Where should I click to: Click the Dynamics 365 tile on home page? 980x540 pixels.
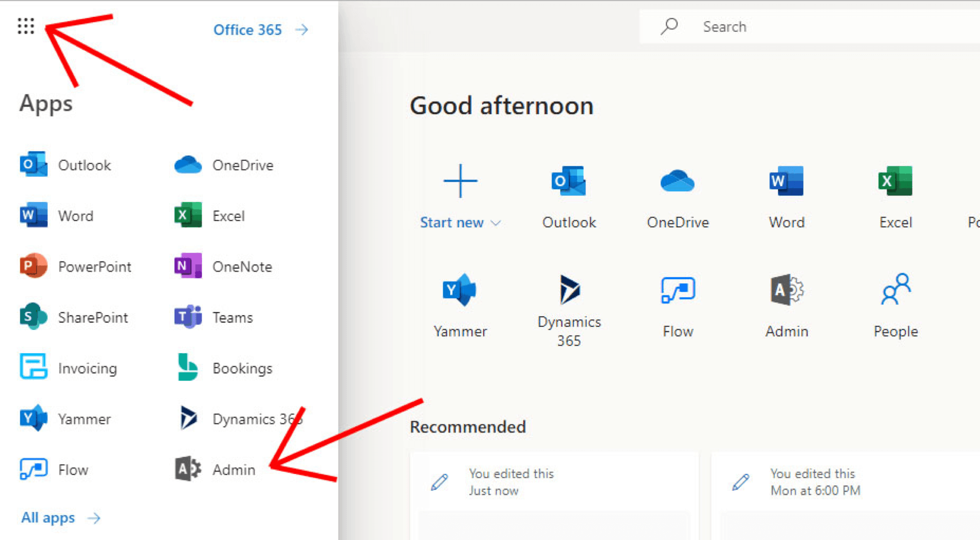point(569,311)
